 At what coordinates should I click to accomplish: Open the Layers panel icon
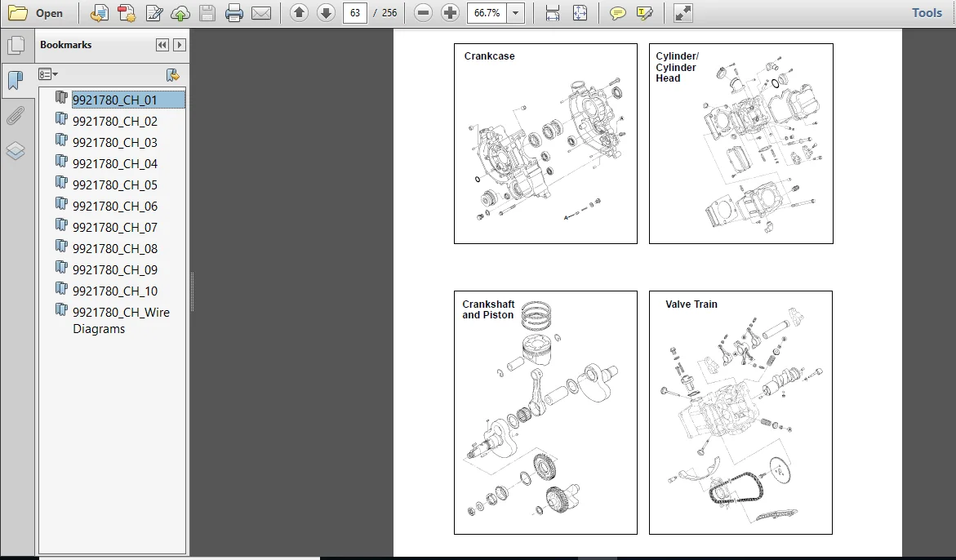(16, 150)
